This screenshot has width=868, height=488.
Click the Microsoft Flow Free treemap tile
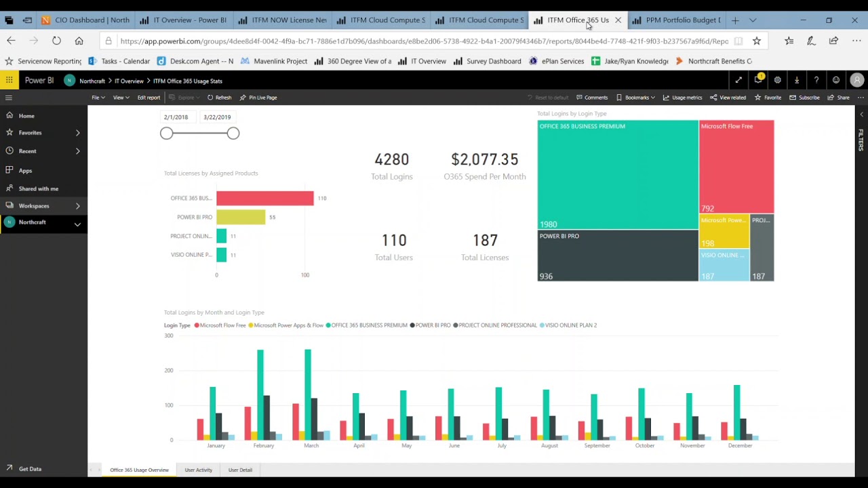pyautogui.click(x=736, y=167)
